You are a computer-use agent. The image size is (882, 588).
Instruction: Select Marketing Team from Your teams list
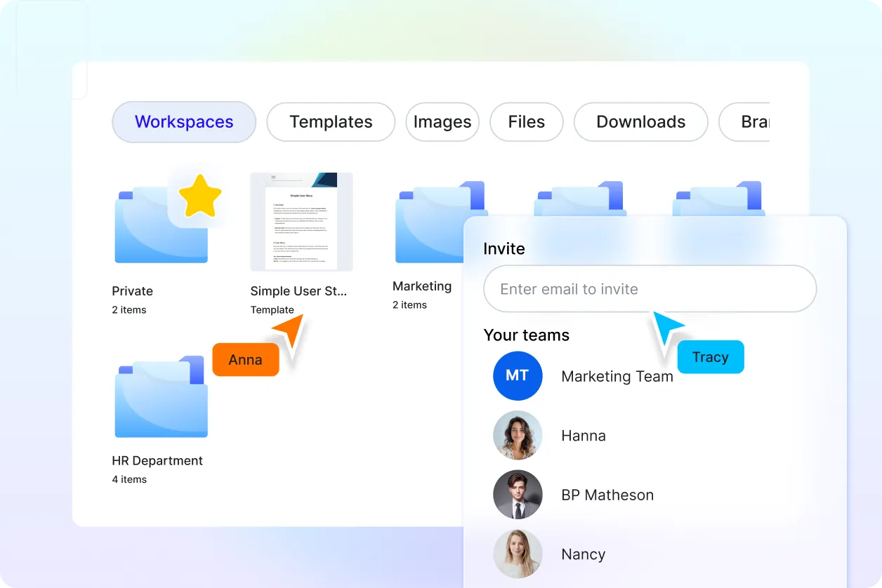click(x=617, y=376)
